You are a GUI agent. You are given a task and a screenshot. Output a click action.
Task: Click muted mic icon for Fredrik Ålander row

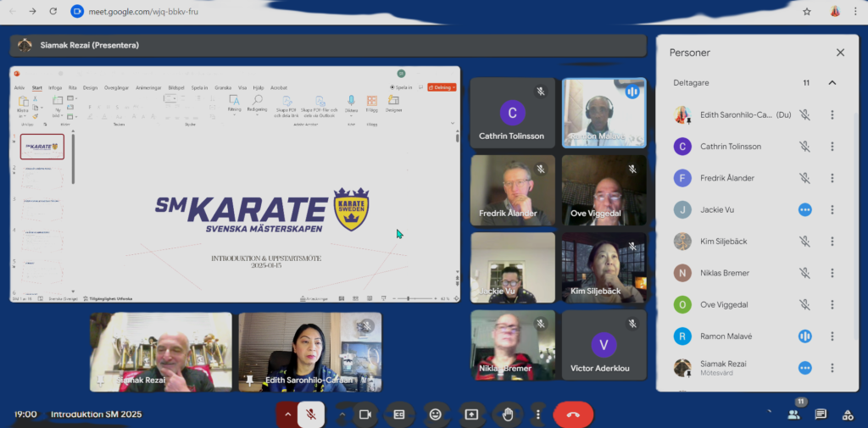click(x=805, y=178)
